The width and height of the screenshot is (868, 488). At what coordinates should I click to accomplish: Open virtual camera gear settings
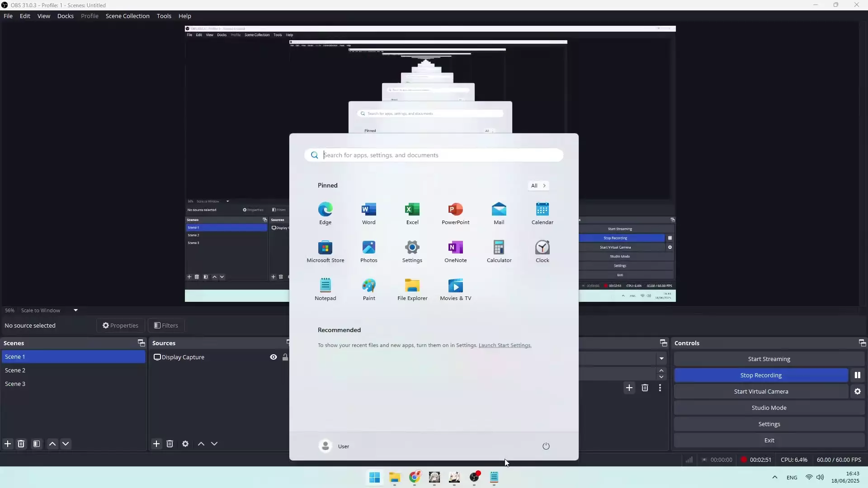pos(857,392)
